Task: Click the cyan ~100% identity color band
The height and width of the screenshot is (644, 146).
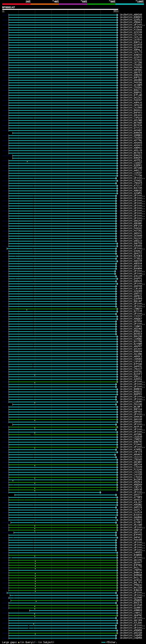Action: pos(130,4)
